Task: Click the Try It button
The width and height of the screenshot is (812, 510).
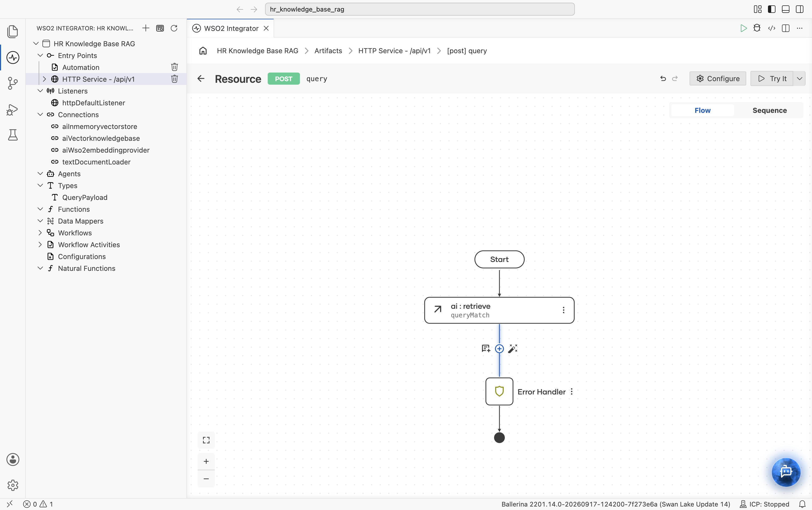Action: [x=771, y=78]
